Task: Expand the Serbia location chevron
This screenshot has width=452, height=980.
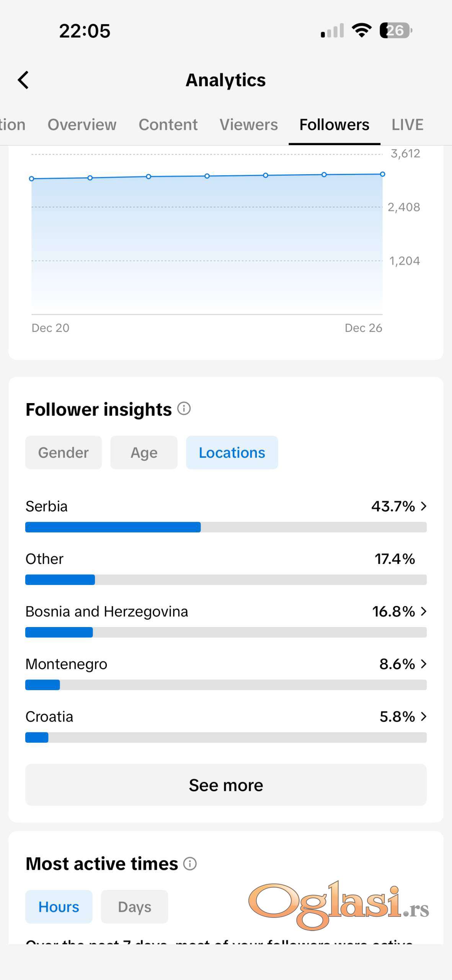Action: [423, 506]
